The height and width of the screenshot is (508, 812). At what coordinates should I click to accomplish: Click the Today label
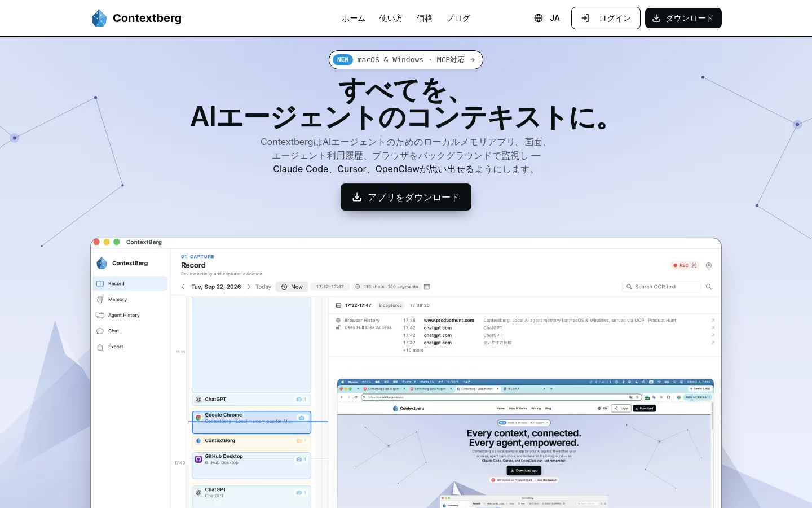pos(263,287)
